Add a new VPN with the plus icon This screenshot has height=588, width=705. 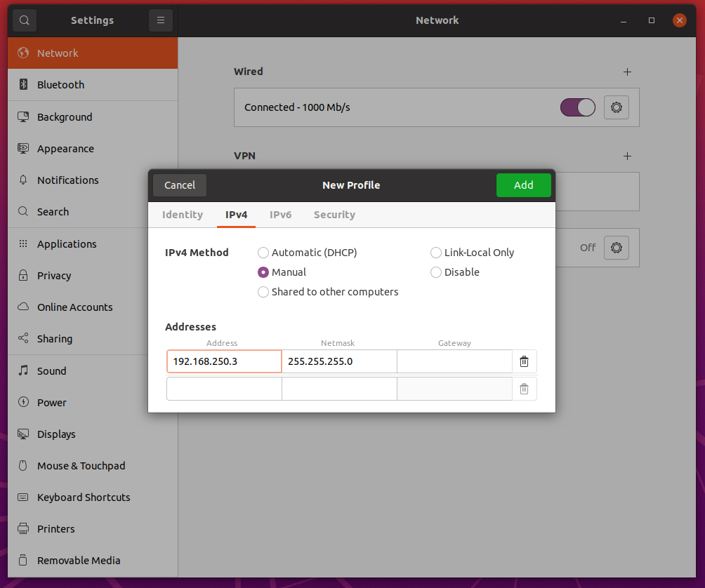click(x=627, y=156)
